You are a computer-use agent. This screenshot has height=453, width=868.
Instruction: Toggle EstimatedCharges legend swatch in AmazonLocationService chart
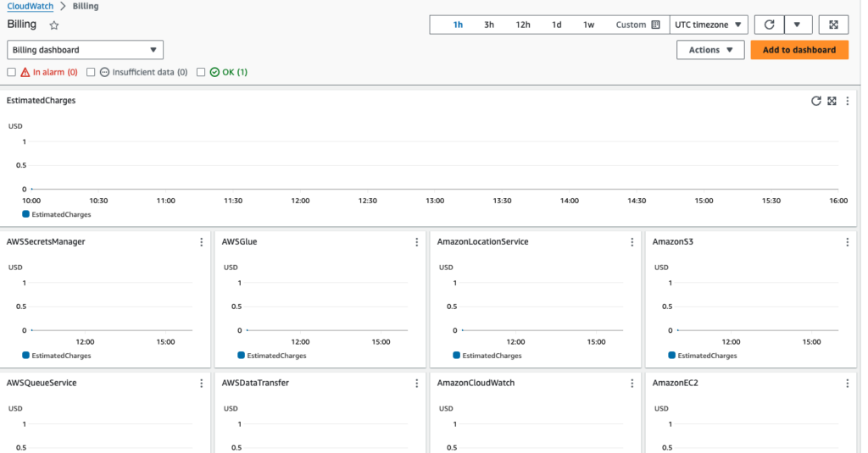tap(456, 355)
